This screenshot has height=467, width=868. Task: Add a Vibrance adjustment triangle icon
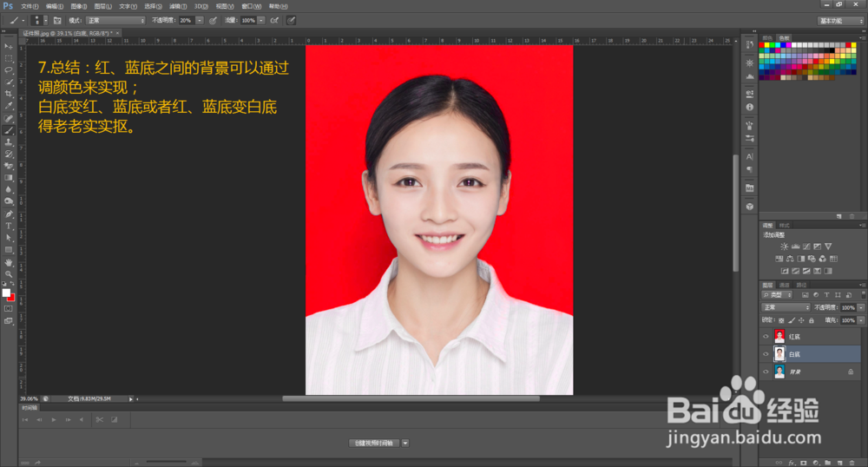[x=828, y=247]
